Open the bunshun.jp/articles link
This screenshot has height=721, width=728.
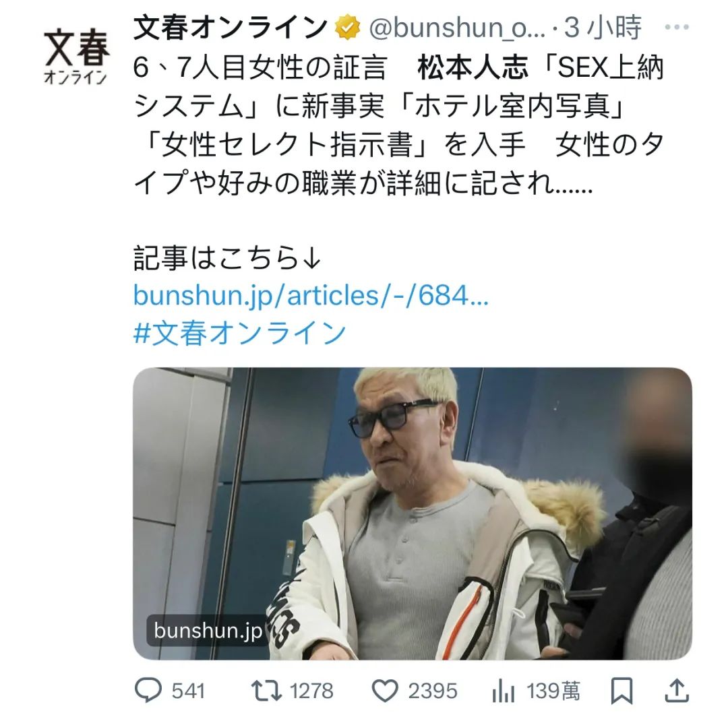point(311,295)
